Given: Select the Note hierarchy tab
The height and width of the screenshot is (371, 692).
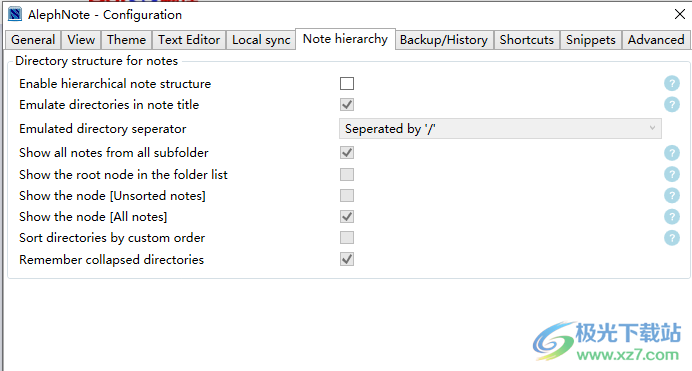Looking at the screenshot, I should pos(345,39).
